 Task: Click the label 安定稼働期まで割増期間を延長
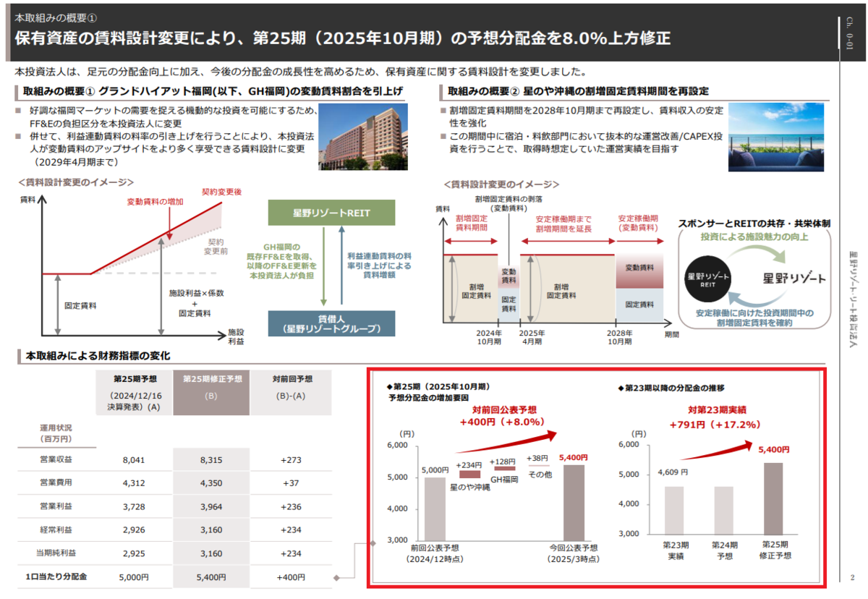pos(563,223)
